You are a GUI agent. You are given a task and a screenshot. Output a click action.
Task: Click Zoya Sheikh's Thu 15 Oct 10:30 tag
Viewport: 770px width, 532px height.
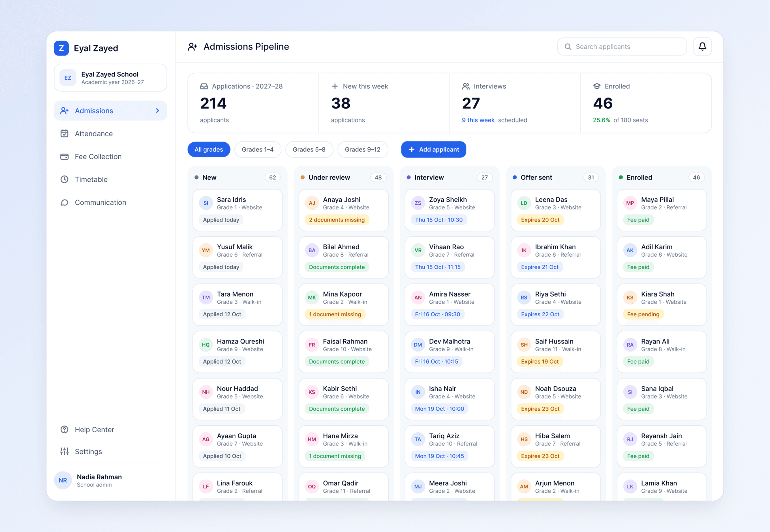click(x=439, y=220)
